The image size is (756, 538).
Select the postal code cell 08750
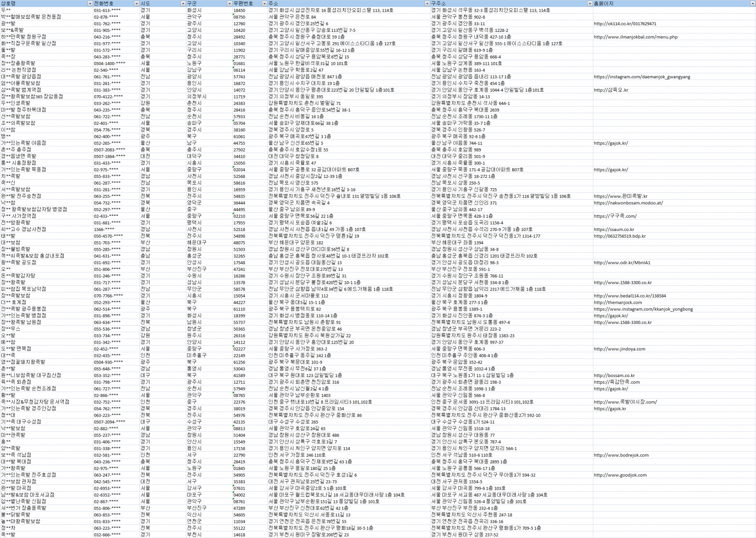239,17
